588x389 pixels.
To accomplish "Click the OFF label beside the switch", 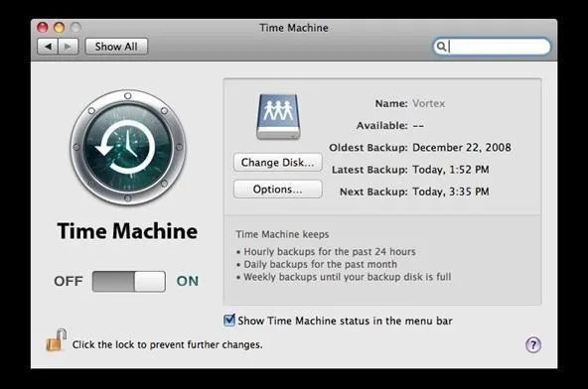I will point(69,281).
